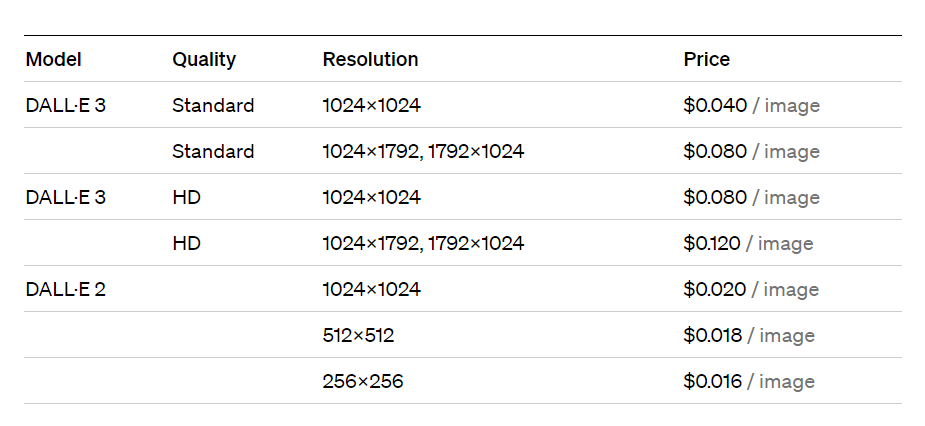This screenshot has width=925, height=426.
Task: Click DALL·E 2 1024×1024 resolution cell
Action: click(372, 289)
